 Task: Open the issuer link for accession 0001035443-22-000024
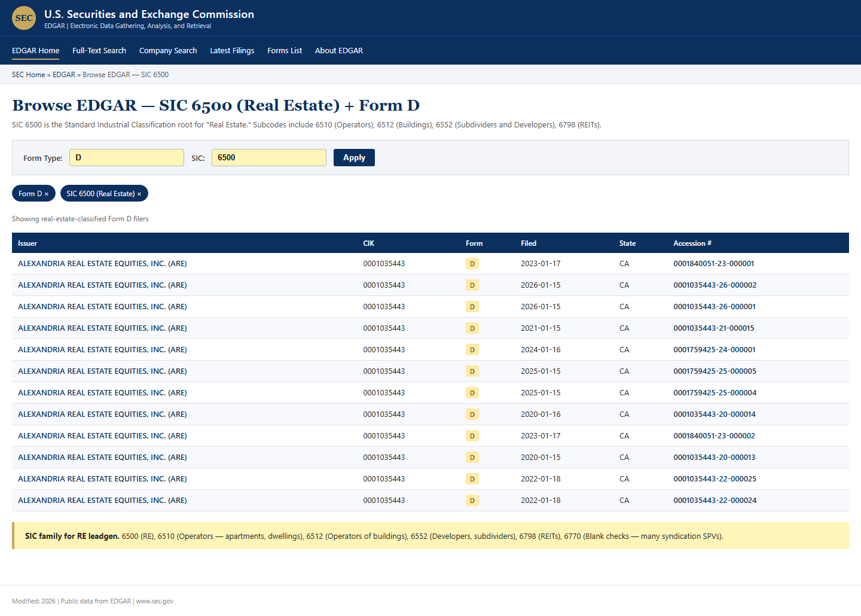pos(102,501)
